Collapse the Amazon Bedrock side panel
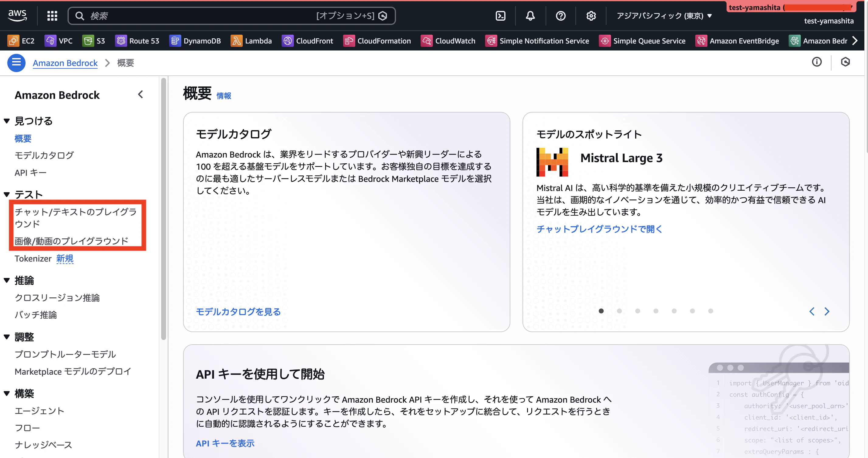The width and height of the screenshot is (868, 458). pyautogui.click(x=141, y=94)
